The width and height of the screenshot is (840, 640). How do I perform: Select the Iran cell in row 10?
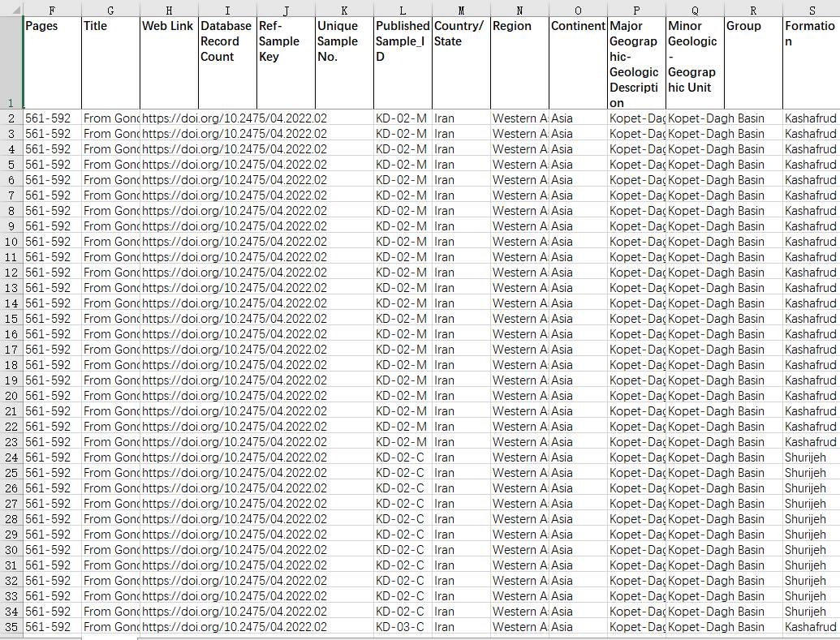tap(461, 242)
